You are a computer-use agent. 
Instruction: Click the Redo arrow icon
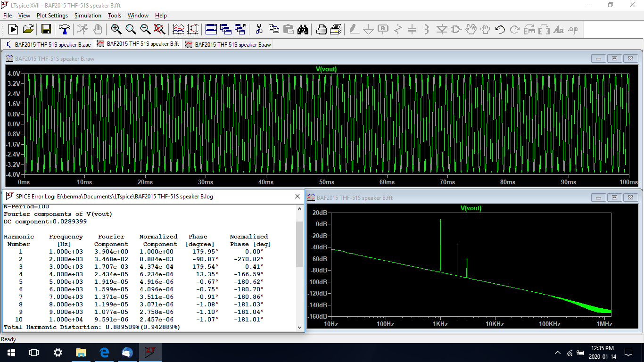515,29
